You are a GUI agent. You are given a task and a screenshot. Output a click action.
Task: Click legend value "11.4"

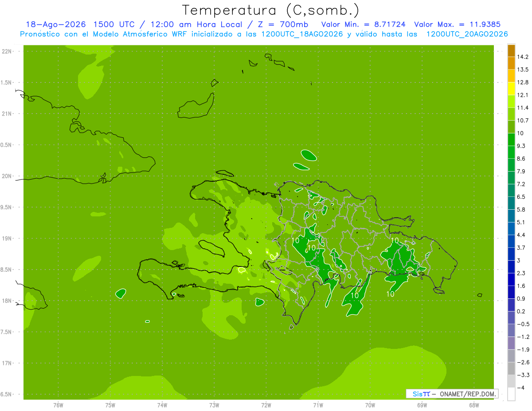click(523, 108)
